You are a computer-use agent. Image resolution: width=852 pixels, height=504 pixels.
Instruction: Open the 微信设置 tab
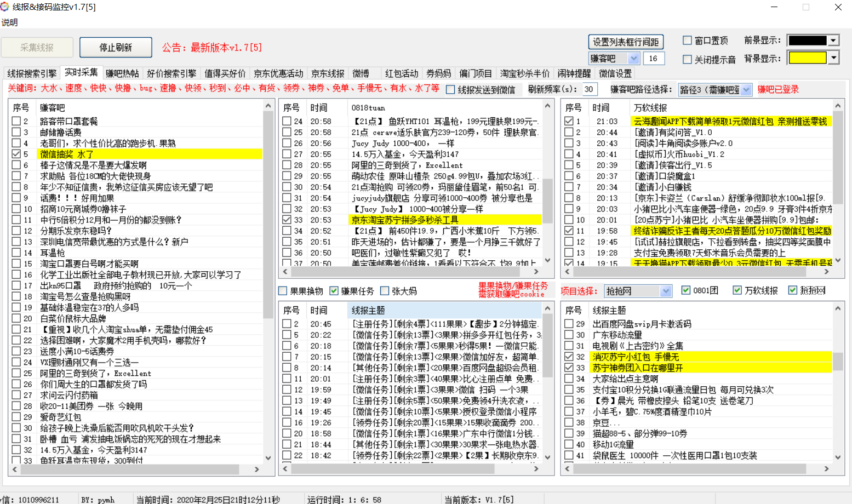[615, 73]
